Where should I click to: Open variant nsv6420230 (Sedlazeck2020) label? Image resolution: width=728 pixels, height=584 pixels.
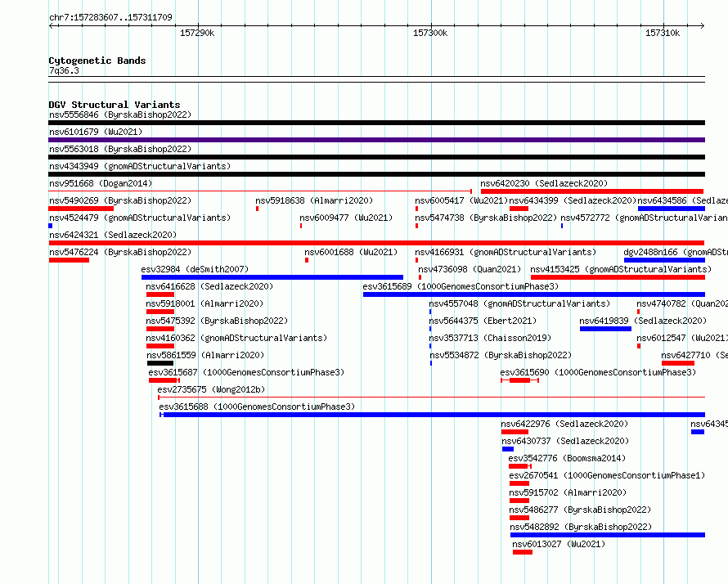coord(544,183)
